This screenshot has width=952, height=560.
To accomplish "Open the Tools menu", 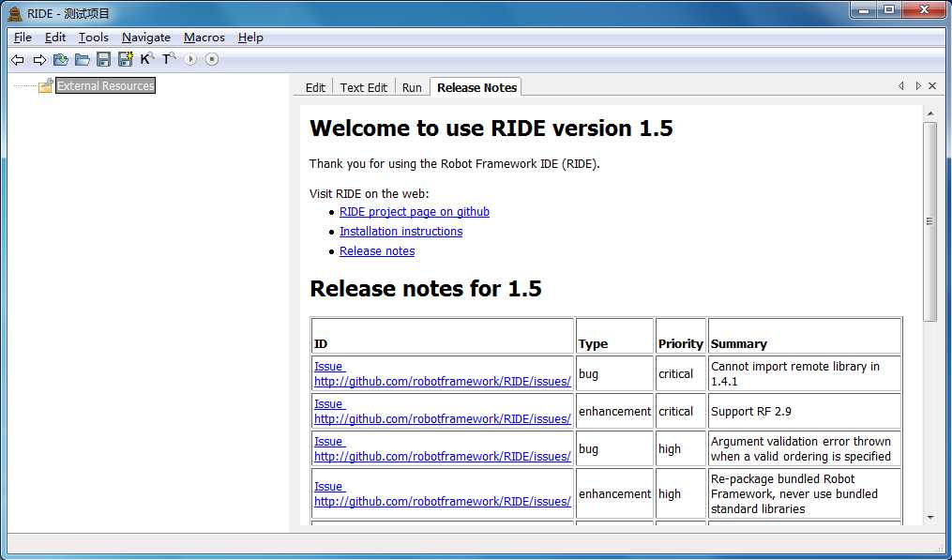I will click(94, 38).
